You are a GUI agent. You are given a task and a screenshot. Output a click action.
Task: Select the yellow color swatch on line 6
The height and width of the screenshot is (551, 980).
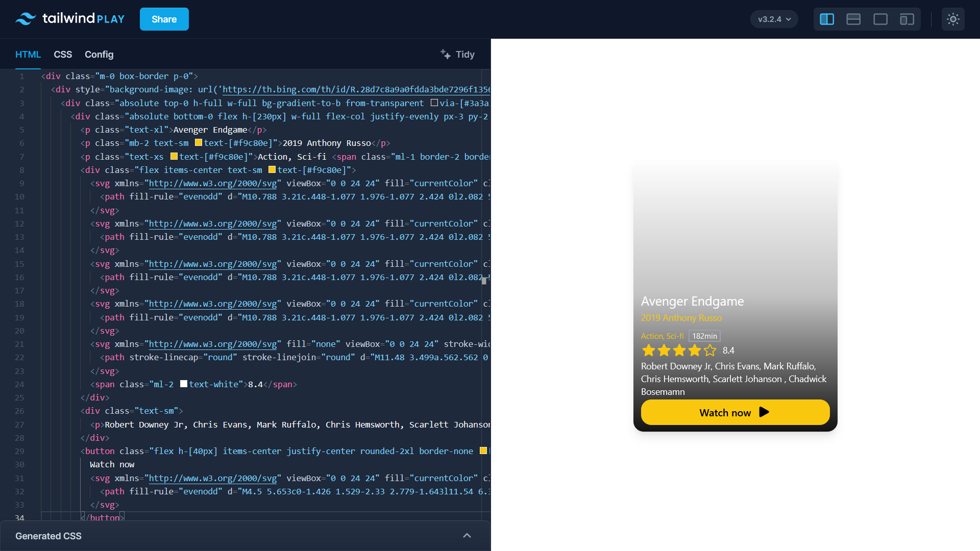click(198, 143)
